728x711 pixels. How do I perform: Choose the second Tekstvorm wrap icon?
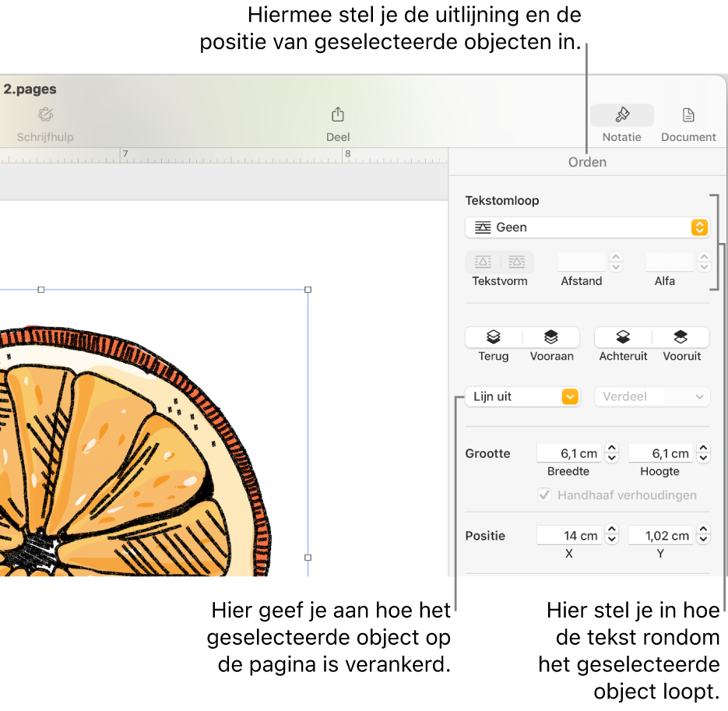coord(517,262)
